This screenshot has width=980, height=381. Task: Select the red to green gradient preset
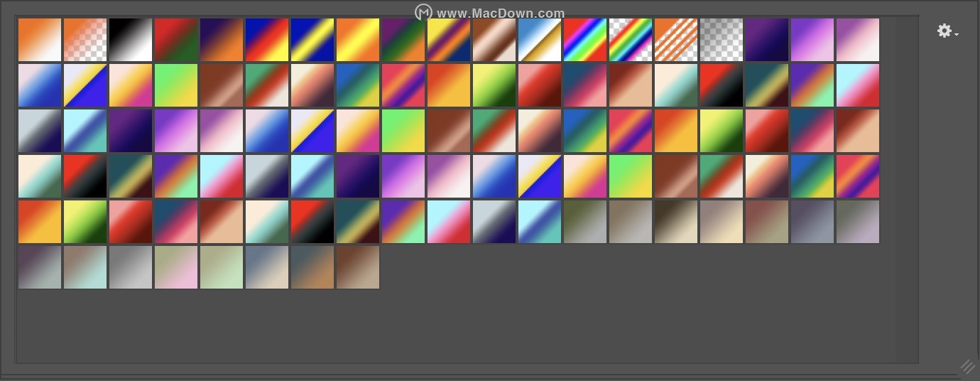coord(176,40)
